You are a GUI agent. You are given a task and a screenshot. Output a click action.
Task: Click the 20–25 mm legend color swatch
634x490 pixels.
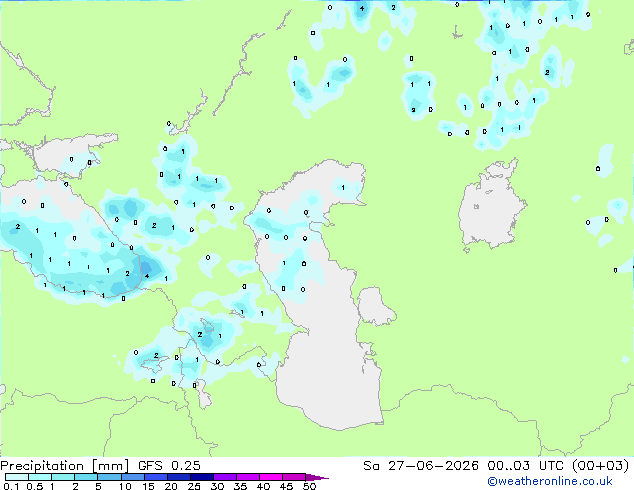tap(179, 477)
